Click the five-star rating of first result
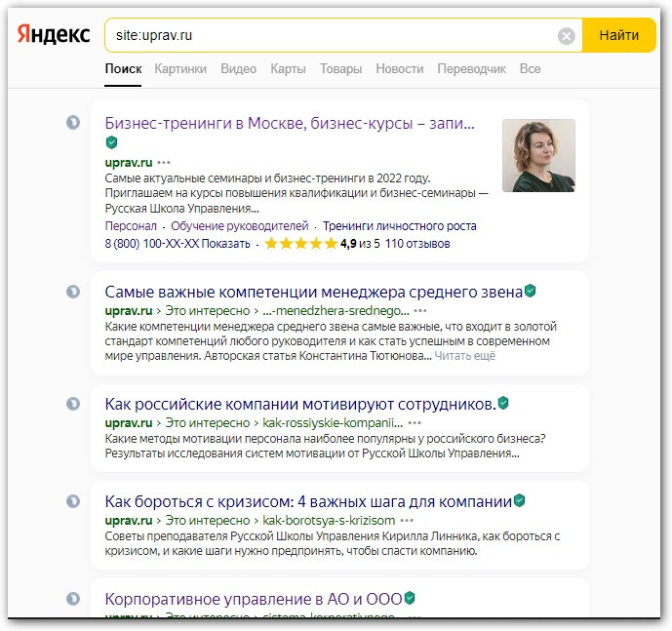672x631 pixels. [300, 244]
